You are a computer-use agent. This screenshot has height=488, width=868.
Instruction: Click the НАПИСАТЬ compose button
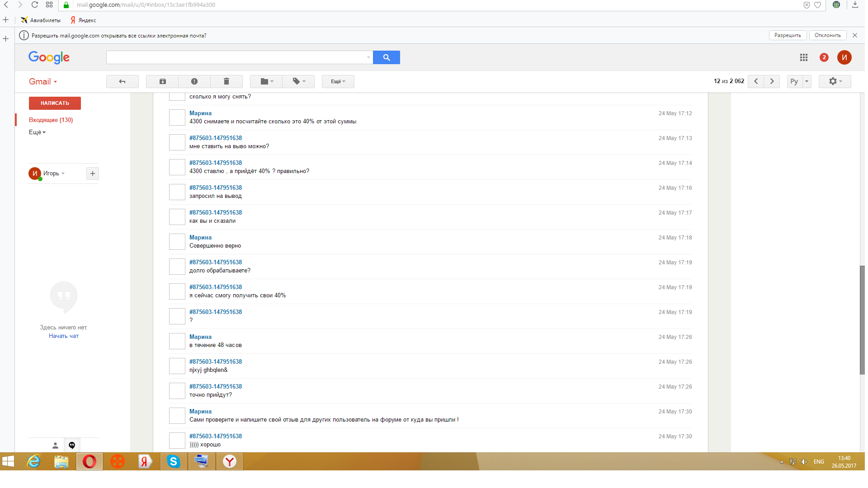click(55, 103)
